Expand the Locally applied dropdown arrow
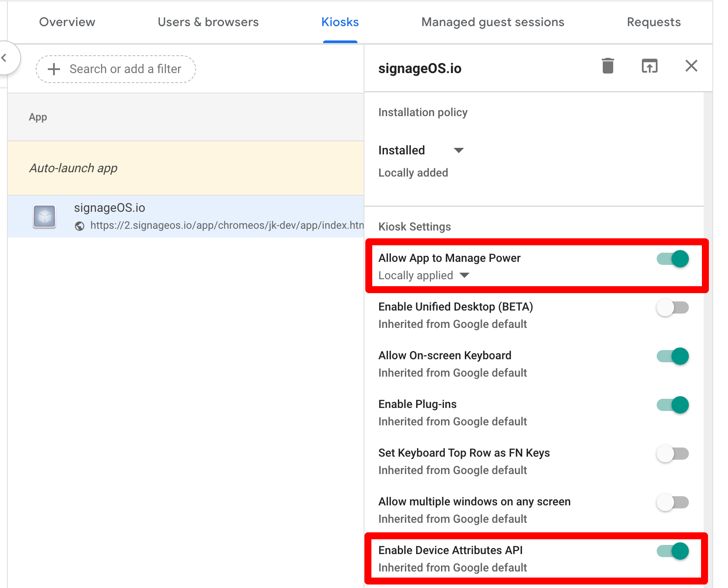 coord(464,275)
